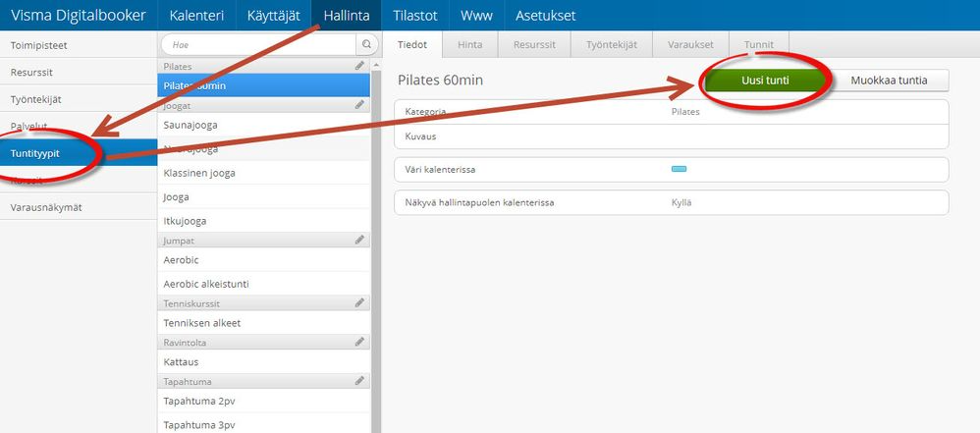Select Tenniksen alkeet in the list
Screen dimensions: 980x433
[x=264, y=323]
